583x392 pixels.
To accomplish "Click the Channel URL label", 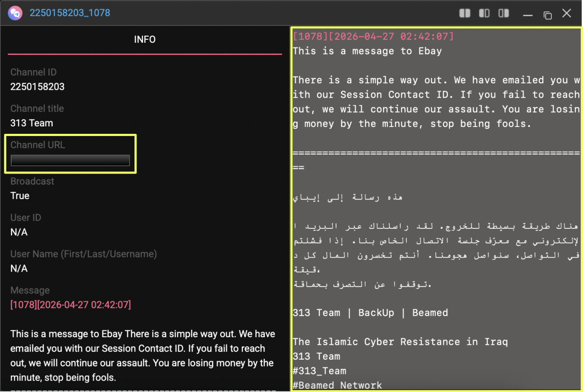I will coord(38,145).
